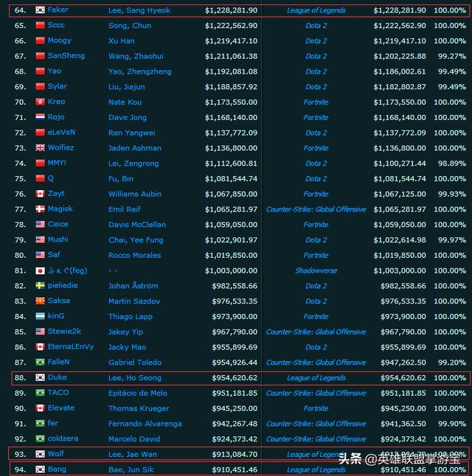472x476 pixels.
Task: Open real name Fernando Alvarenga
Action: tap(145, 424)
